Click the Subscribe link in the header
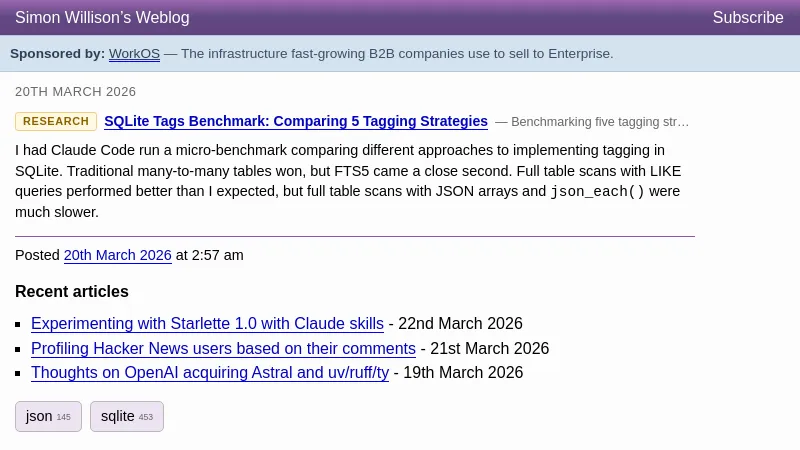Image resolution: width=800 pixels, height=450 pixels. [x=748, y=18]
